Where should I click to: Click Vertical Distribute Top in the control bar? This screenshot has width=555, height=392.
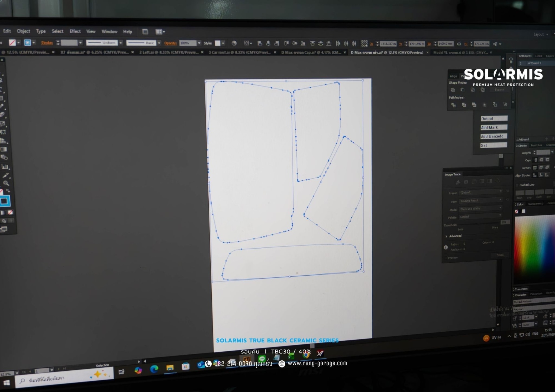pyautogui.click(x=312, y=43)
